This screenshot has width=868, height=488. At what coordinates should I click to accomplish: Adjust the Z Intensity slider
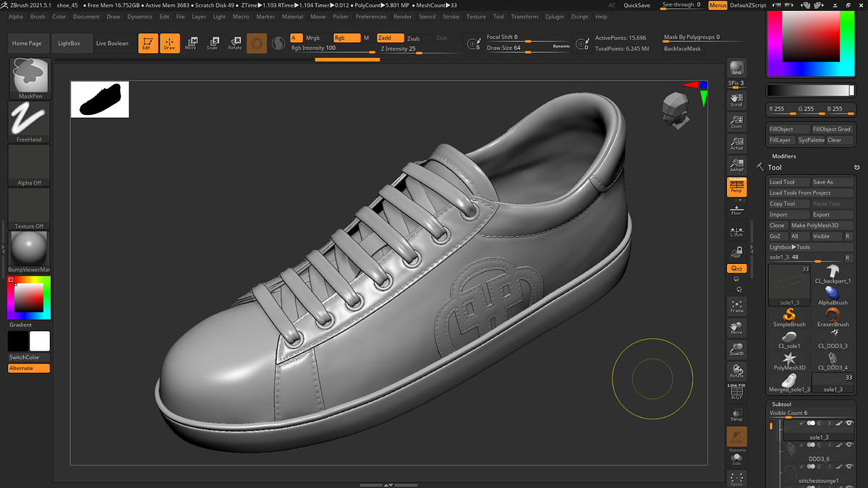click(420, 49)
